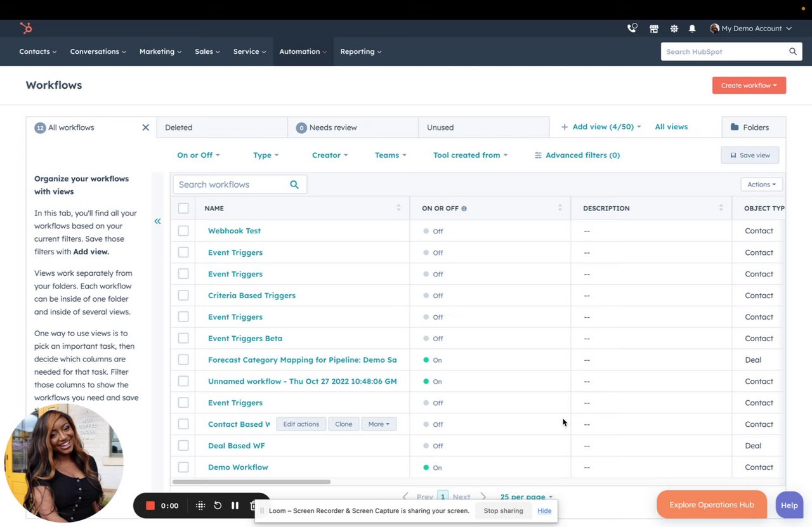The image size is (812, 527).
Task: Collapse the sidebar with double-chevron arrow
Action: click(x=157, y=221)
